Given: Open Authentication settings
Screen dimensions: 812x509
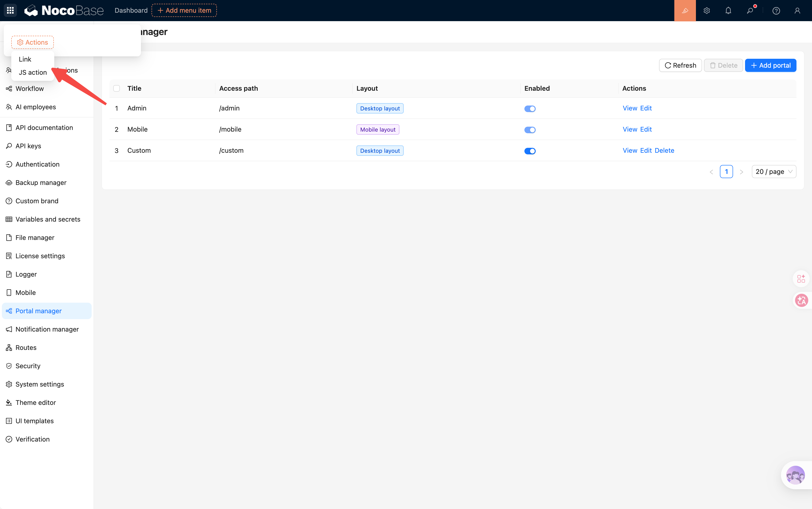Looking at the screenshot, I should 47,164.
